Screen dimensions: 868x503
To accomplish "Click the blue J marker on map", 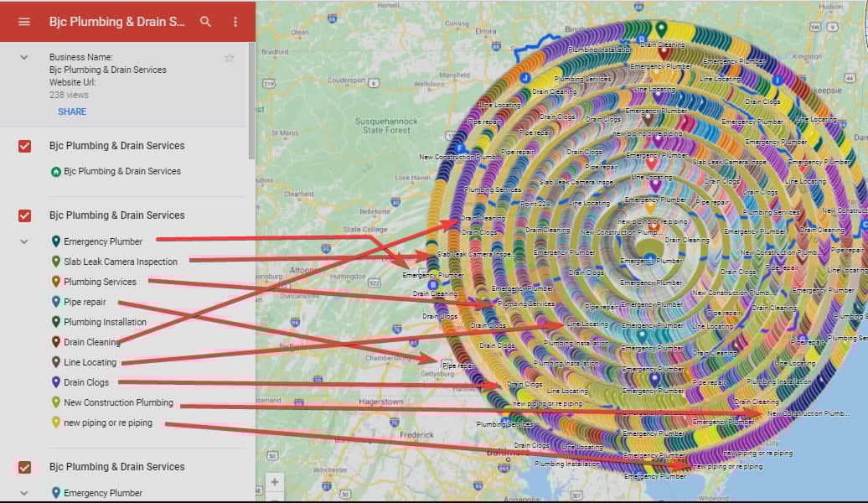I will point(525,77).
